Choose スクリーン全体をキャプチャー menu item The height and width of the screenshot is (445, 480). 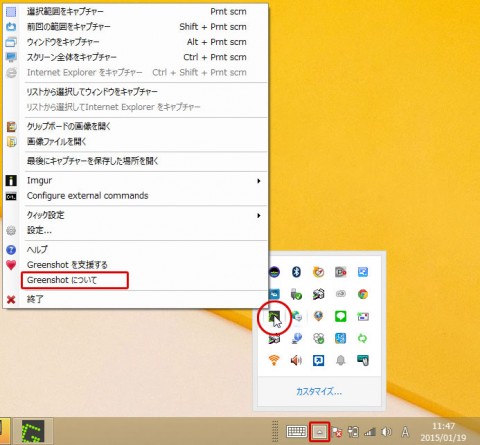click(x=135, y=57)
